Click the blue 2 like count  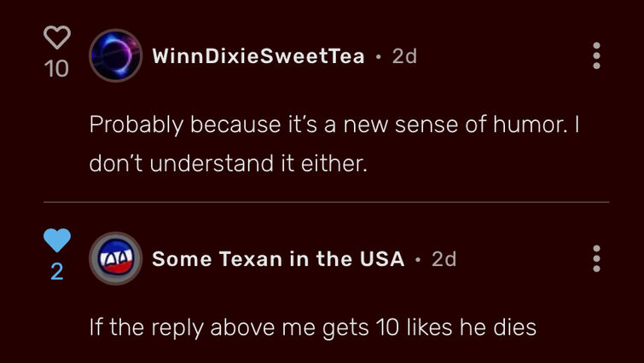(57, 272)
